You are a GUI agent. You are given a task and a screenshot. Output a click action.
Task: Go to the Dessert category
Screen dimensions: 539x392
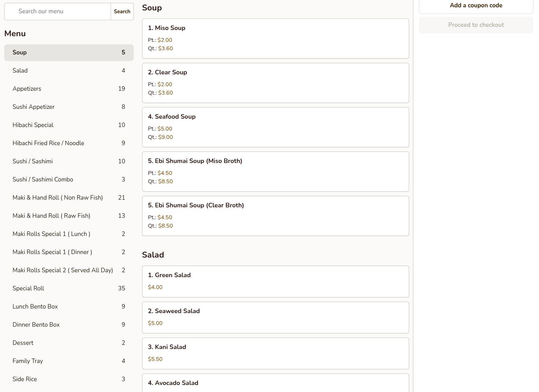69,343
